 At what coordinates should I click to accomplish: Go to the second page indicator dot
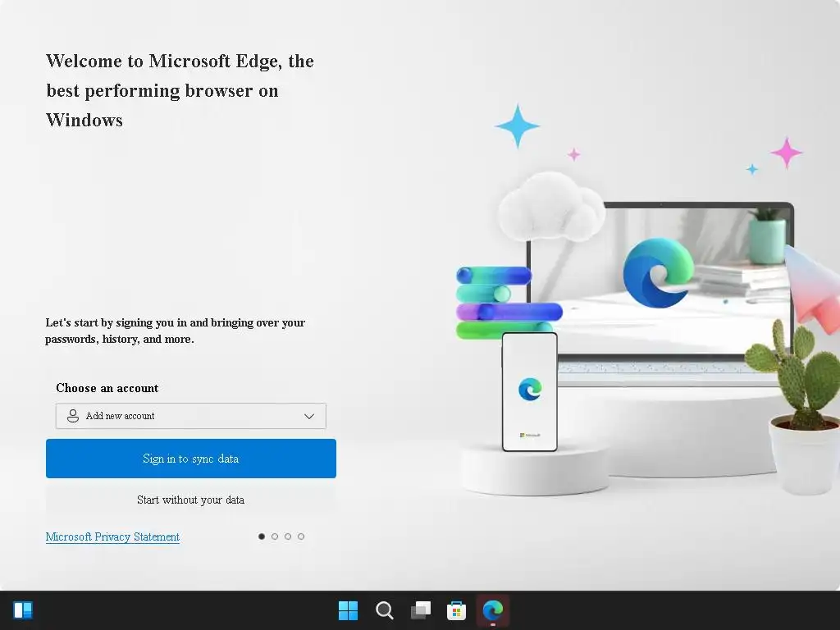pos(275,536)
